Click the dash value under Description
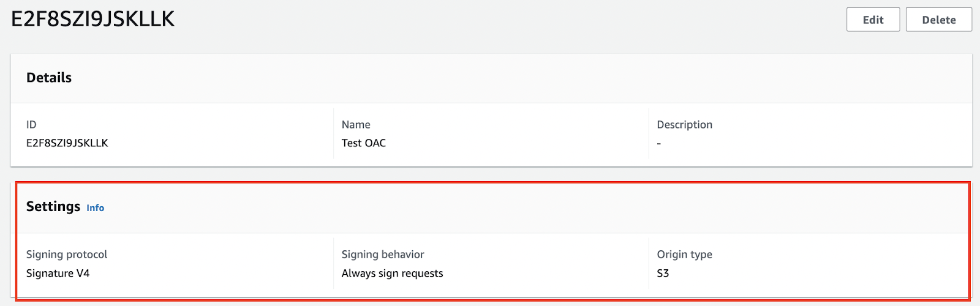The image size is (980, 306). (x=659, y=144)
